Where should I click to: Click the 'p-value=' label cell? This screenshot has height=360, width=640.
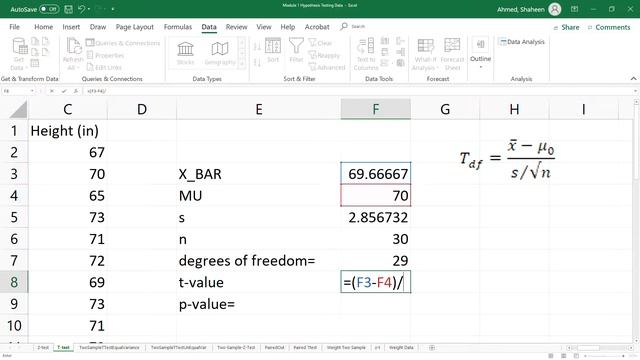(x=258, y=304)
